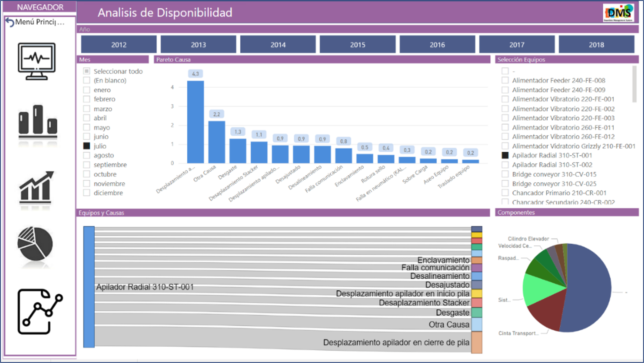Select year 2015
The image size is (644, 363).
[358, 44]
